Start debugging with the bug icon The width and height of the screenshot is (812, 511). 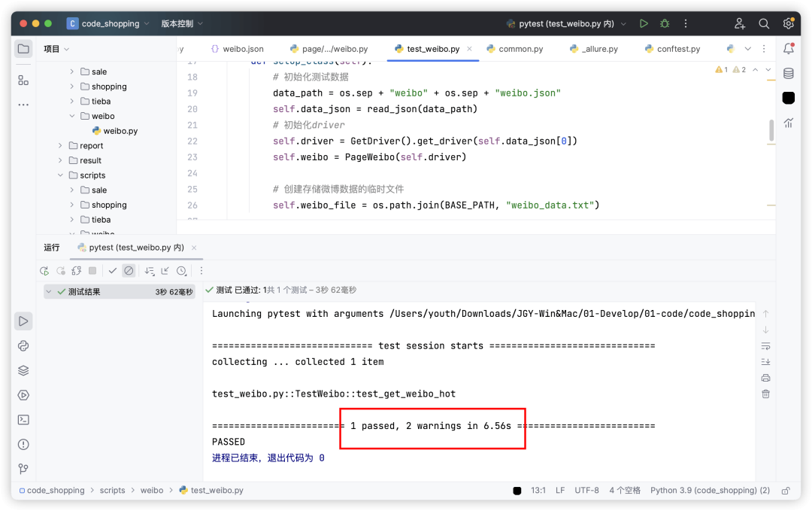tap(665, 23)
